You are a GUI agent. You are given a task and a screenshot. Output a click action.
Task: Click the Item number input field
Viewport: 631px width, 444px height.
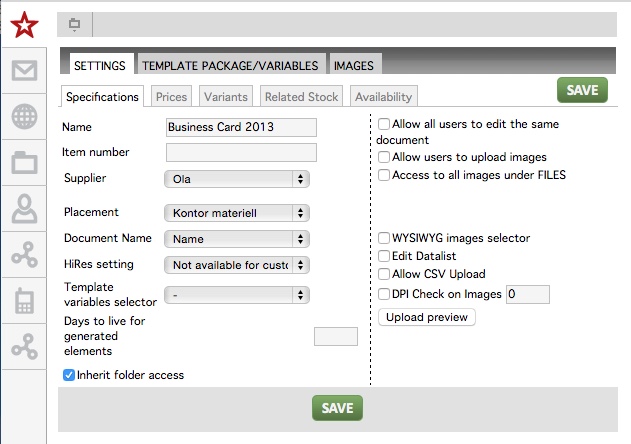pyautogui.click(x=241, y=153)
